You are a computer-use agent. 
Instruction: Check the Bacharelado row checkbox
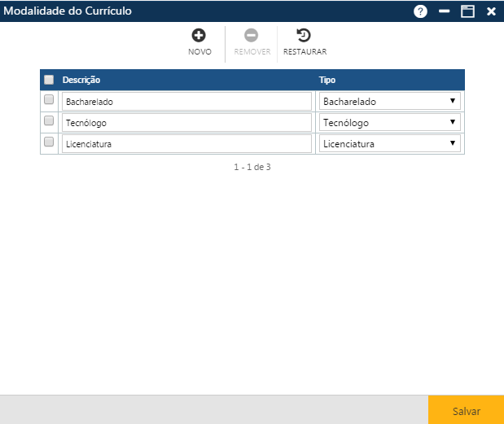49,100
